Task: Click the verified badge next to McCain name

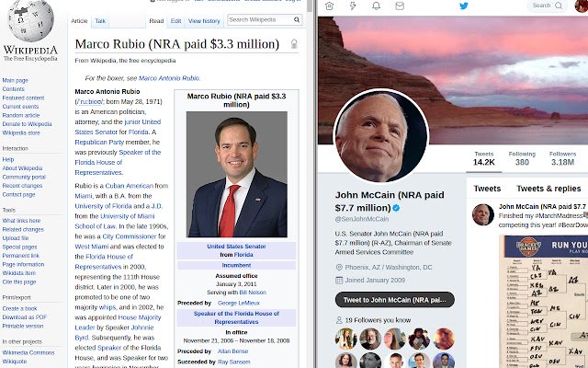Action: (396, 208)
